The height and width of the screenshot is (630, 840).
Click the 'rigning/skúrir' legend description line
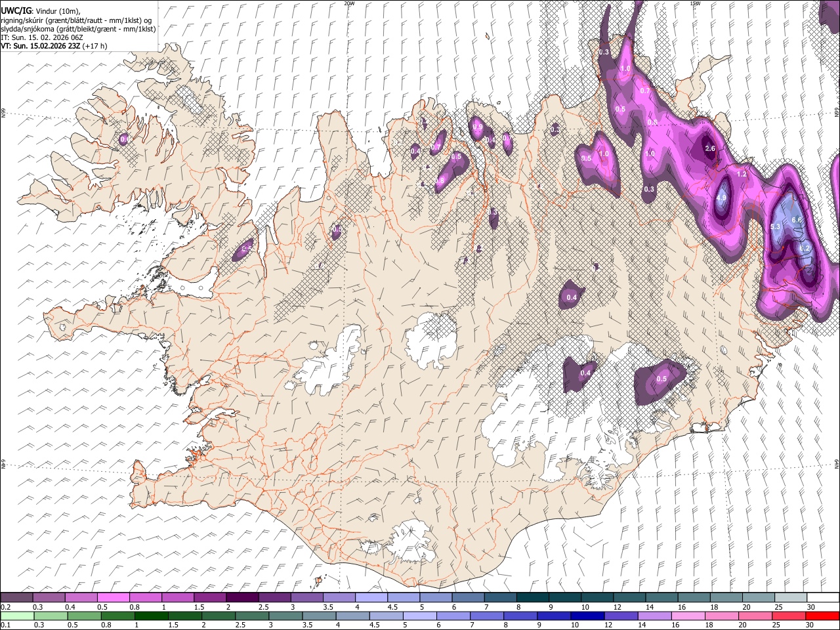tap(76, 20)
